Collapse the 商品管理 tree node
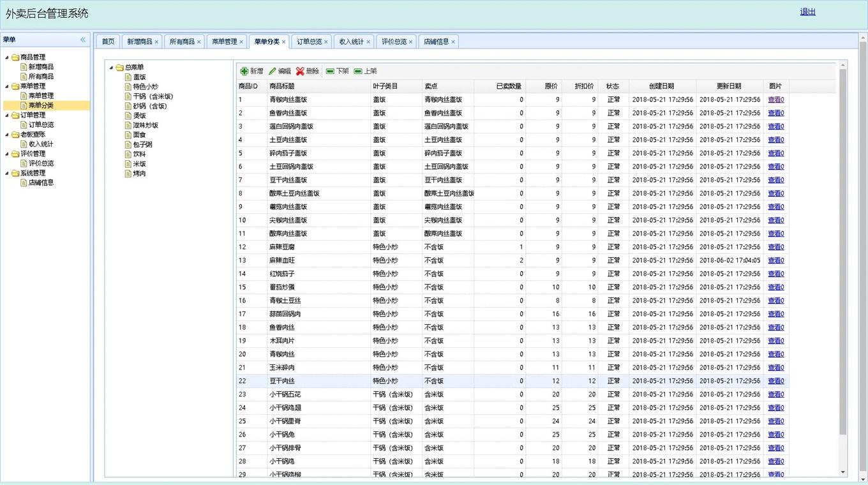868x485 pixels. coord(7,57)
